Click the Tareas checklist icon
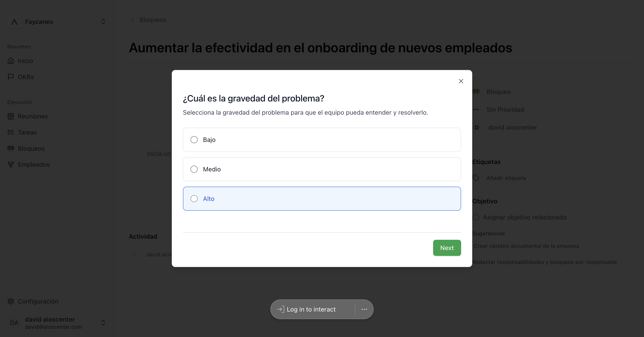The height and width of the screenshot is (337, 644). (11, 132)
